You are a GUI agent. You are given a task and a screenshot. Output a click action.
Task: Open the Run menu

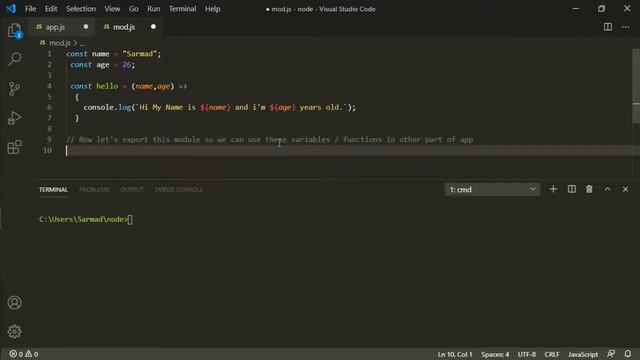(153, 9)
